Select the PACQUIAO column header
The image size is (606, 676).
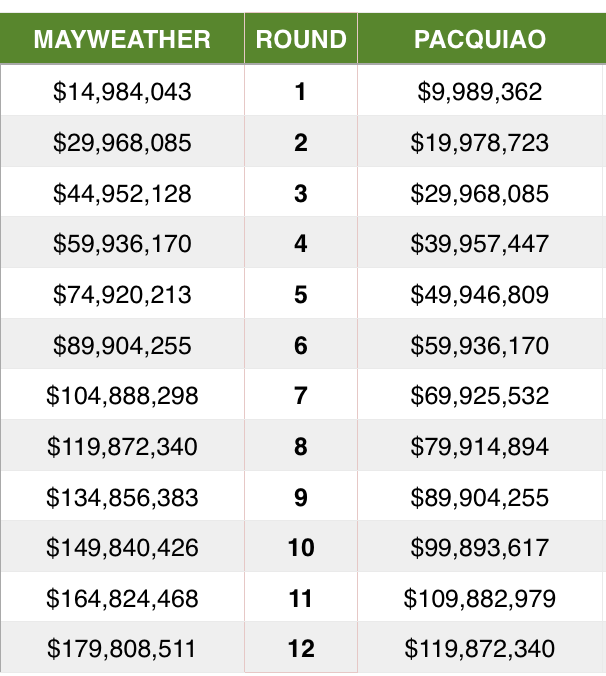[x=481, y=39]
